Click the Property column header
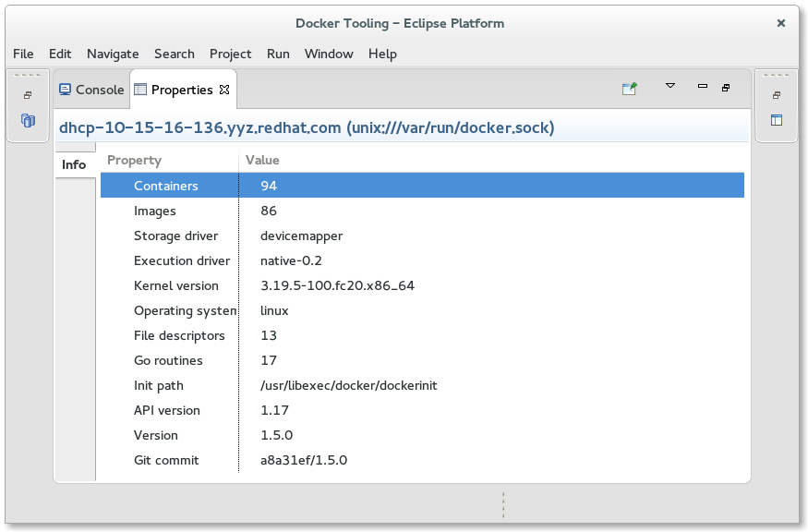808x532 pixels. coord(170,161)
